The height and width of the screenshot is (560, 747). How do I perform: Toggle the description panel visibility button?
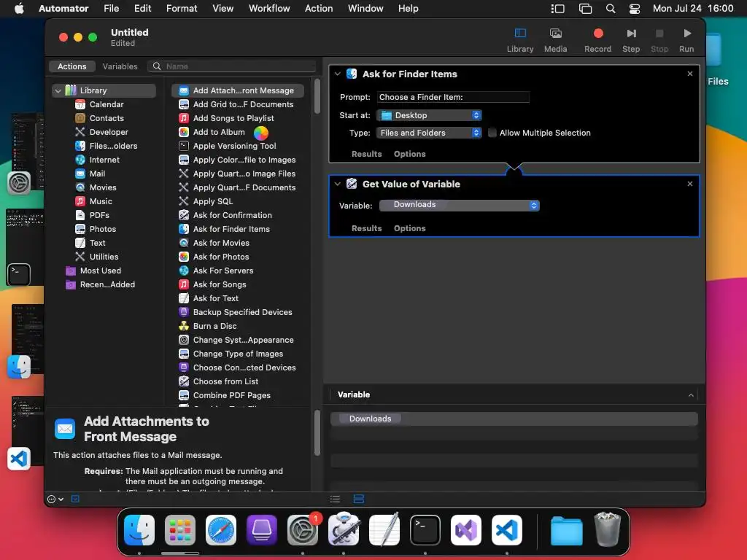(75, 499)
